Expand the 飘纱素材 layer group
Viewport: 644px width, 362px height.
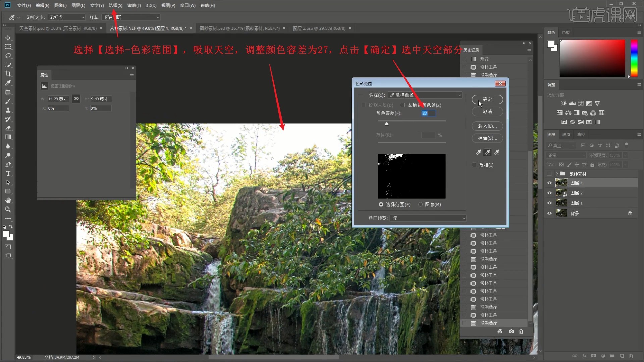[557, 174]
